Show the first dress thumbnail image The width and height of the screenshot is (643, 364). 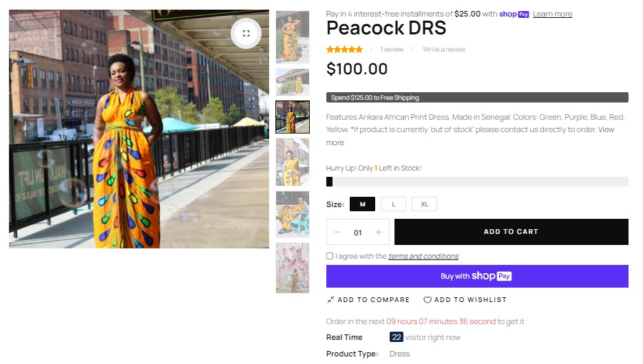tap(293, 37)
